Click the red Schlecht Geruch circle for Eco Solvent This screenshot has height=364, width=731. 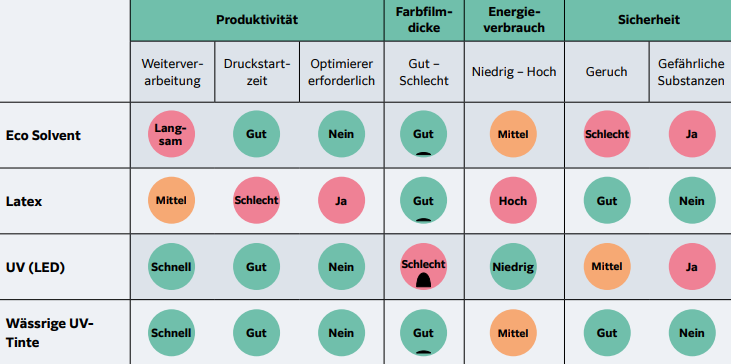pyautogui.click(x=607, y=134)
